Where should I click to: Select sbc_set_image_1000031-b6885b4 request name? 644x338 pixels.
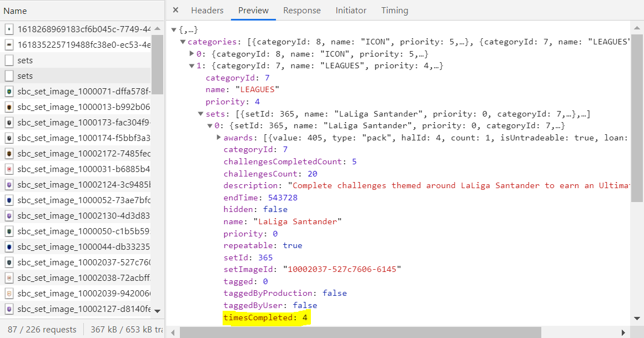tap(84, 169)
